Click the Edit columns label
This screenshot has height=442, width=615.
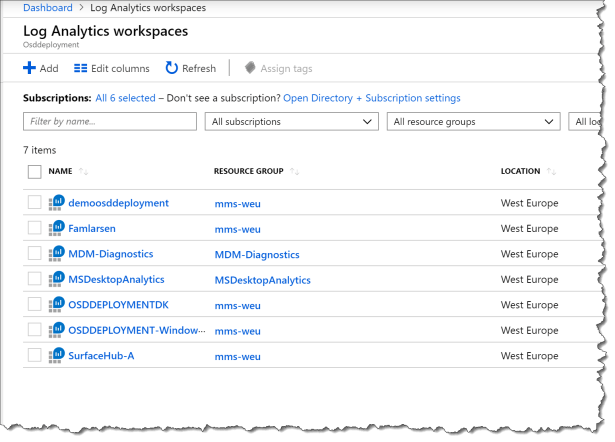pos(120,69)
